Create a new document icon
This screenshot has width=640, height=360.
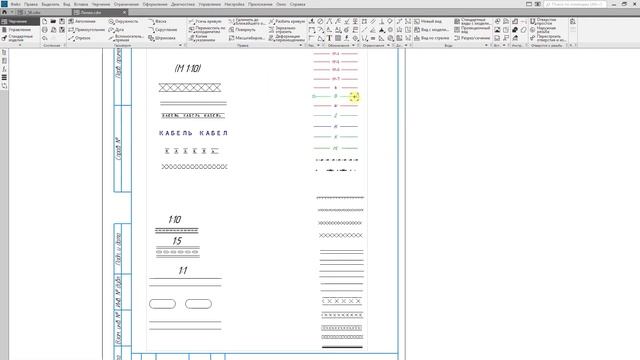44,21
